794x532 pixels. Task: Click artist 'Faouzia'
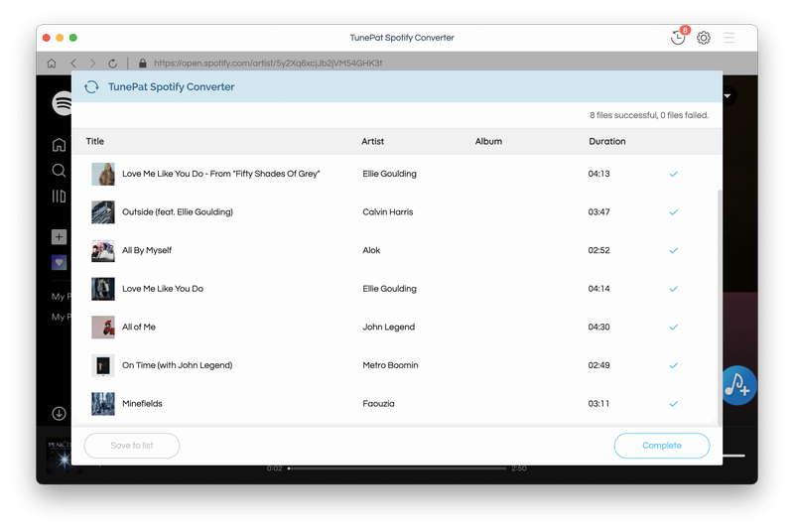[378, 404]
